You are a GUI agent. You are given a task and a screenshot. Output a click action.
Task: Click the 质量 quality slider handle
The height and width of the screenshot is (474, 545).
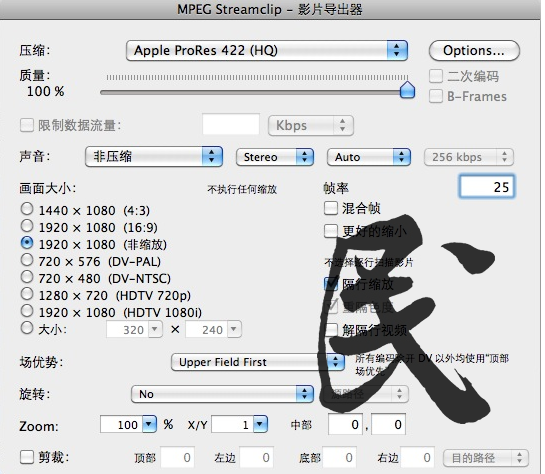click(x=407, y=90)
